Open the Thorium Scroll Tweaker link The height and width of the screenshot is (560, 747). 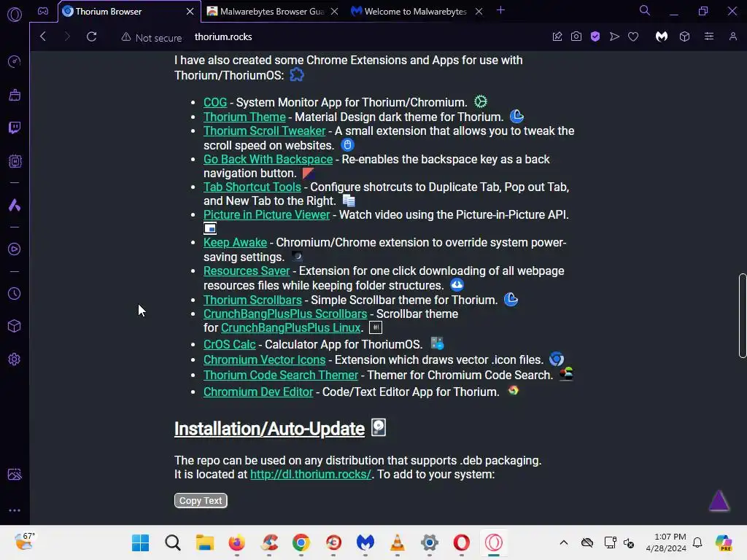264,131
